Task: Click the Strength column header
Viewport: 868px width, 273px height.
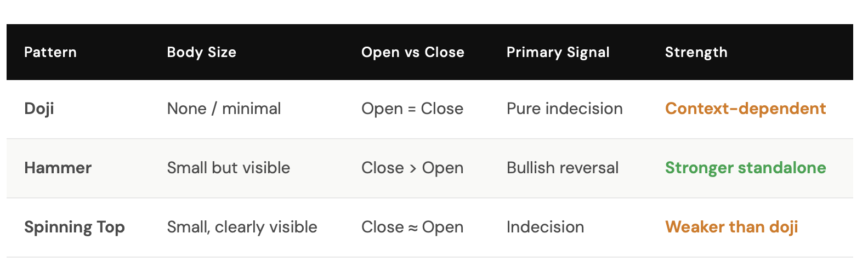Action: [x=696, y=52]
